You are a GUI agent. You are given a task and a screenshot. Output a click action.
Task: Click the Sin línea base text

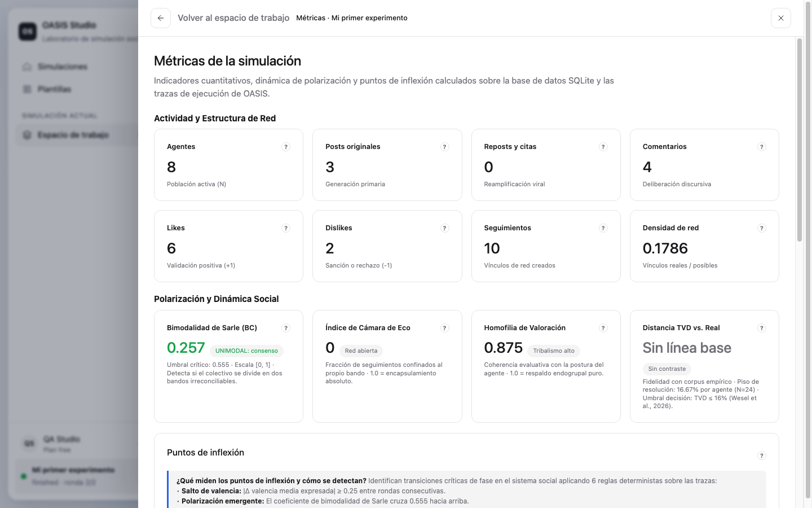click(687, 348)
